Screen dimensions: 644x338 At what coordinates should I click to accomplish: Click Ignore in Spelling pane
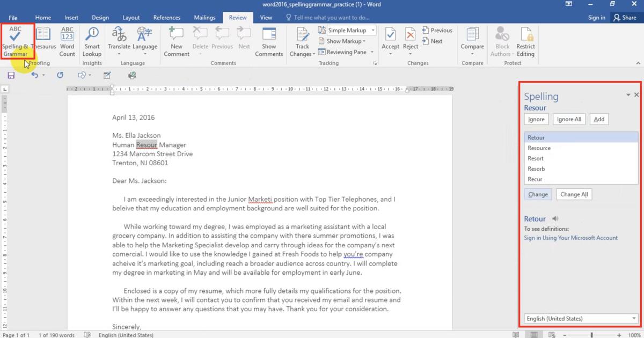click(x=536, y=119)
